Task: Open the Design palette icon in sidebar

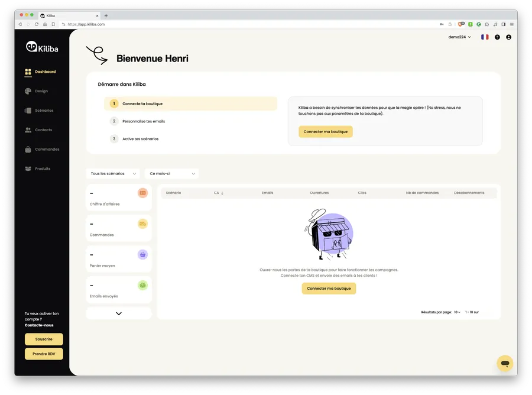Action: [27, 91]
